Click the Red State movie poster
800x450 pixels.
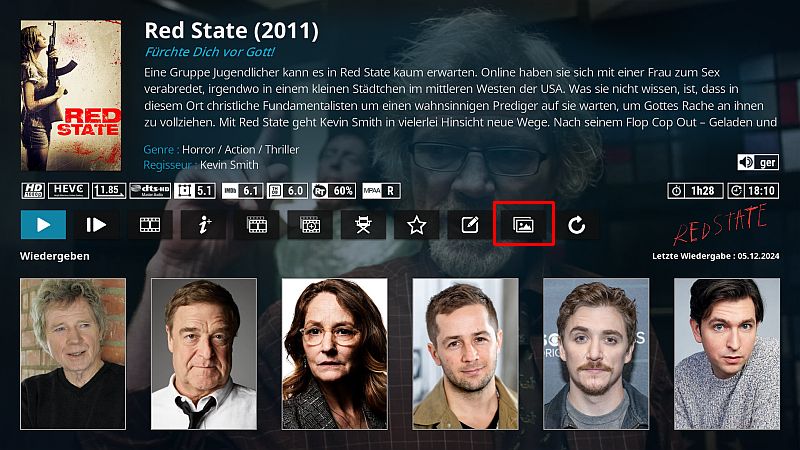point(71,95)
